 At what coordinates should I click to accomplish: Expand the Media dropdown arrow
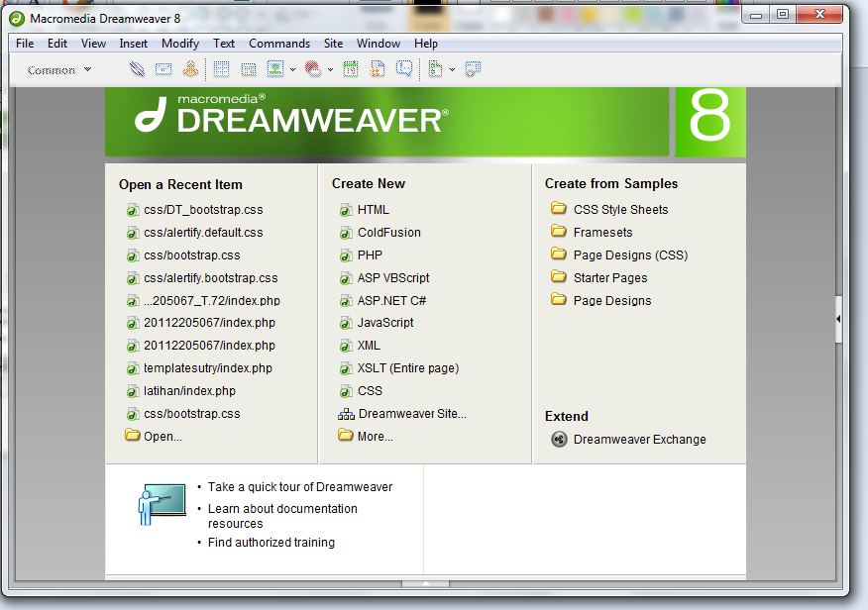pos(331,69)
